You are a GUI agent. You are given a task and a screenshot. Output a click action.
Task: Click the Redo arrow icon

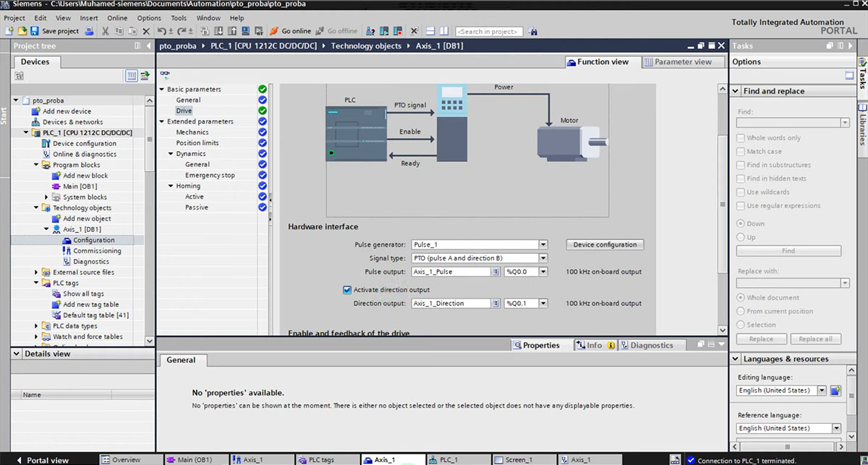(x=182, y=31)
